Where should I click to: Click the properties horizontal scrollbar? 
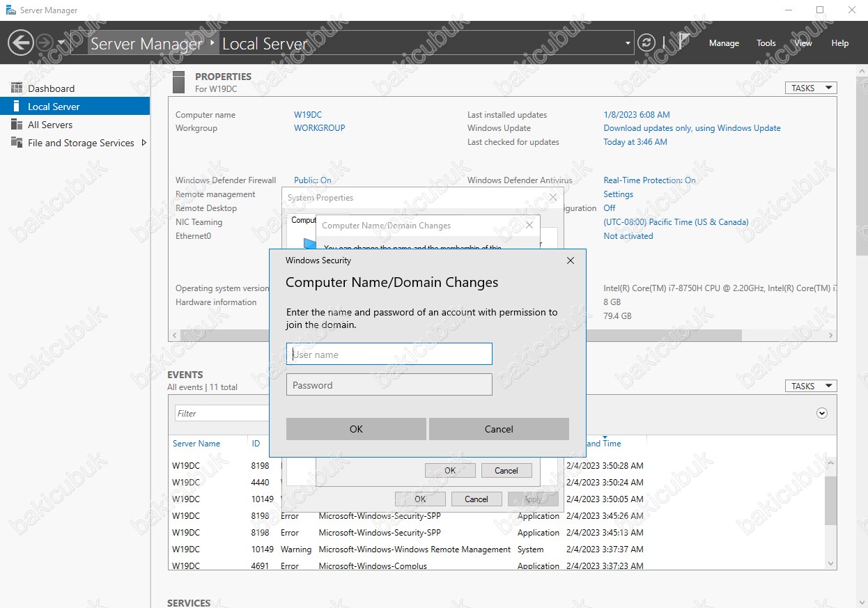662,336
